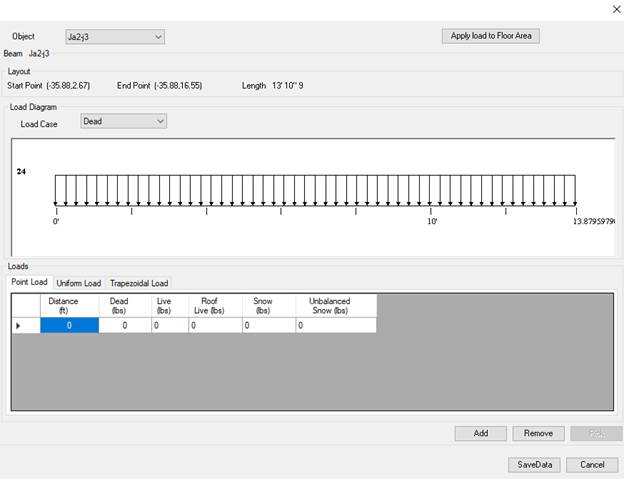Click the Length value 13' 10" 9
The height and width of the screenshot is (479, 624).
click(x=288, y=86)
